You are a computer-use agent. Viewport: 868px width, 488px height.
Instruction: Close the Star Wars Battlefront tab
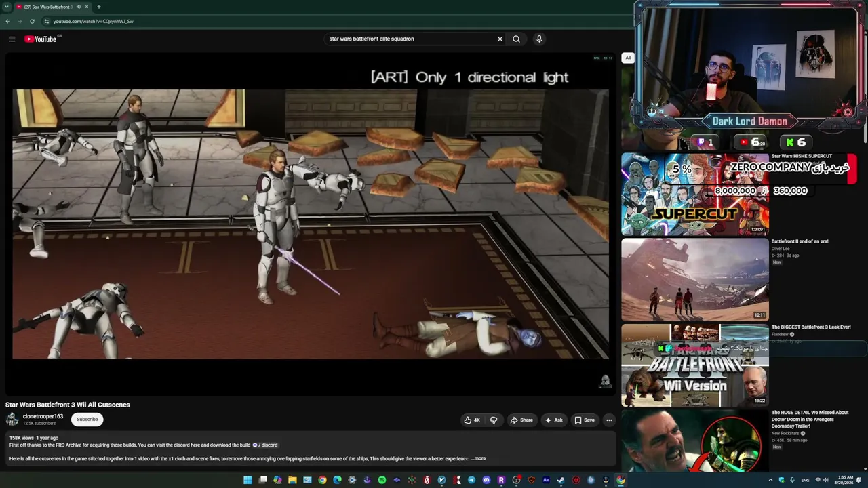click(87, 7)
